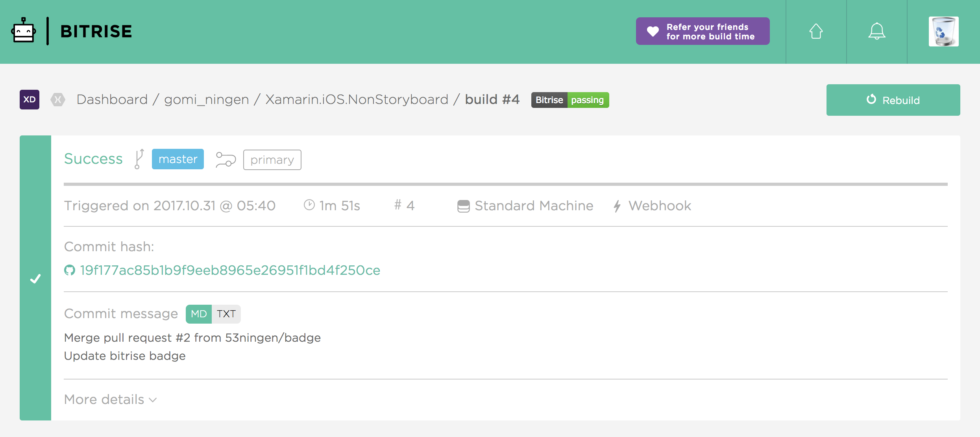980x437 pixels.
Task: Open Xamarin.iOS.NonStoryboard breadcrumb
Action: coord(357,99)
